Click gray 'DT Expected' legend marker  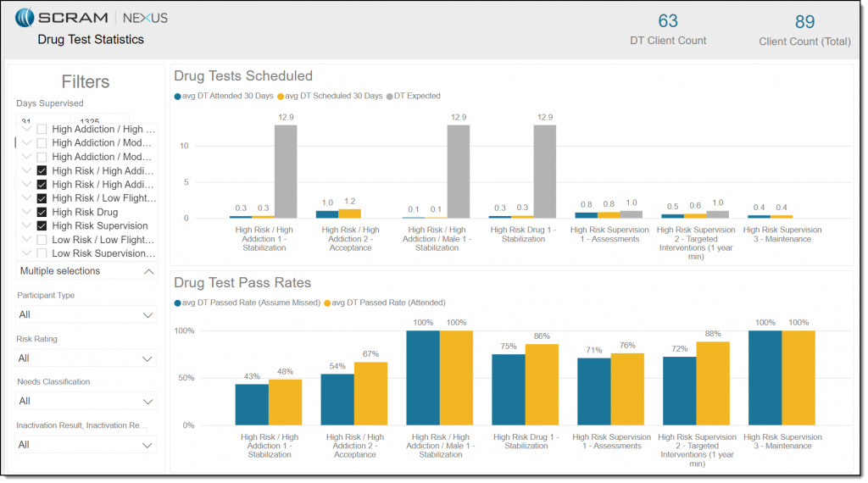tap(390, 96)
